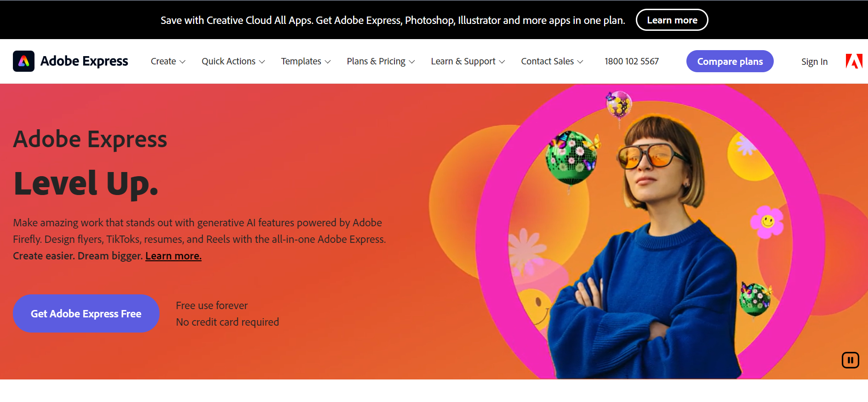Follow the underlined Learn more link

pos(173,256)
